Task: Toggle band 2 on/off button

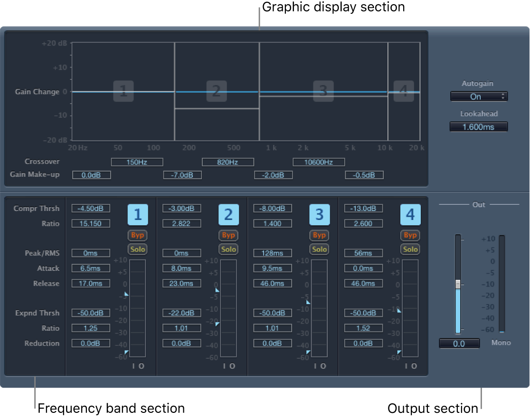Action: pos(228,215)
